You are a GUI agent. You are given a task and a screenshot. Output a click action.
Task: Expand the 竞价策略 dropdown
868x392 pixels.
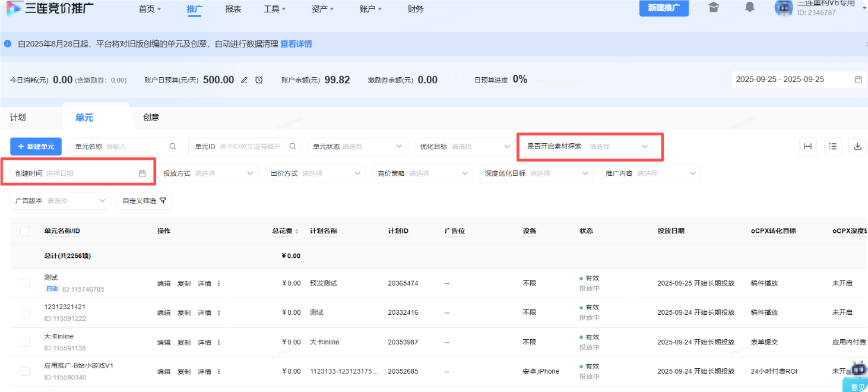pos(423,173)
